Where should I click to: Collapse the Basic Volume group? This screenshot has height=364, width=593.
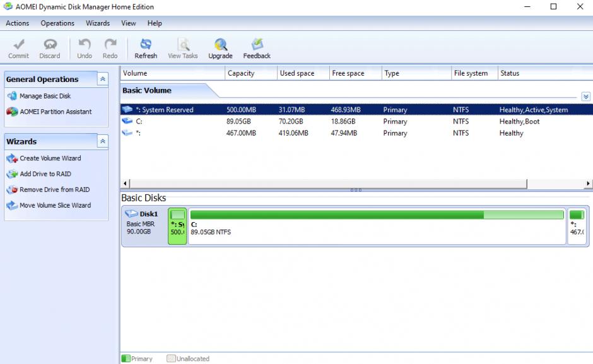[586, 97]
